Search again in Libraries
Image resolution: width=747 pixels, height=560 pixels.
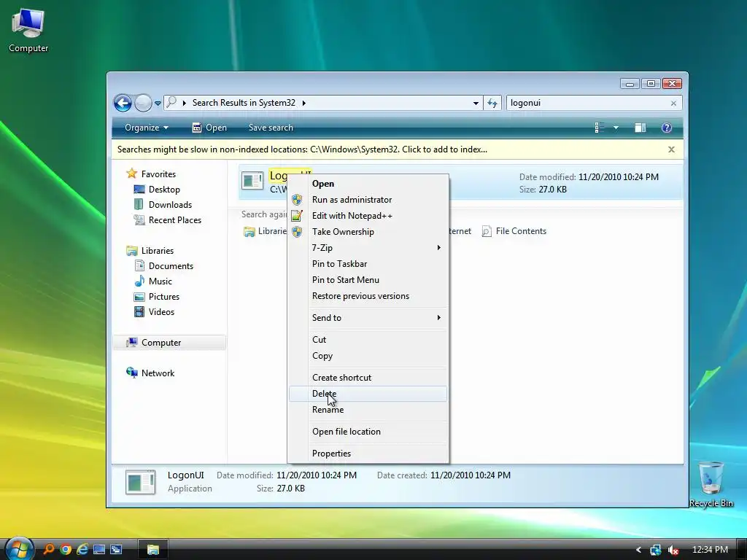click(x=265, y=231)
